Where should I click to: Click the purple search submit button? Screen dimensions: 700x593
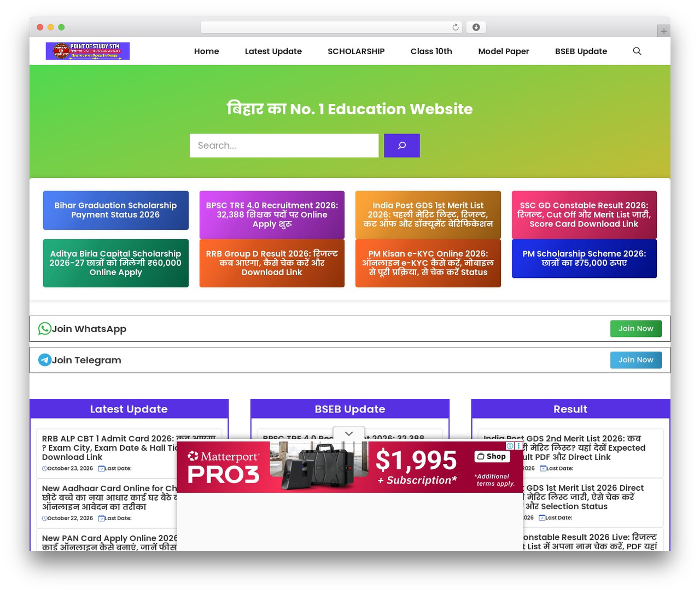(402, 146)
